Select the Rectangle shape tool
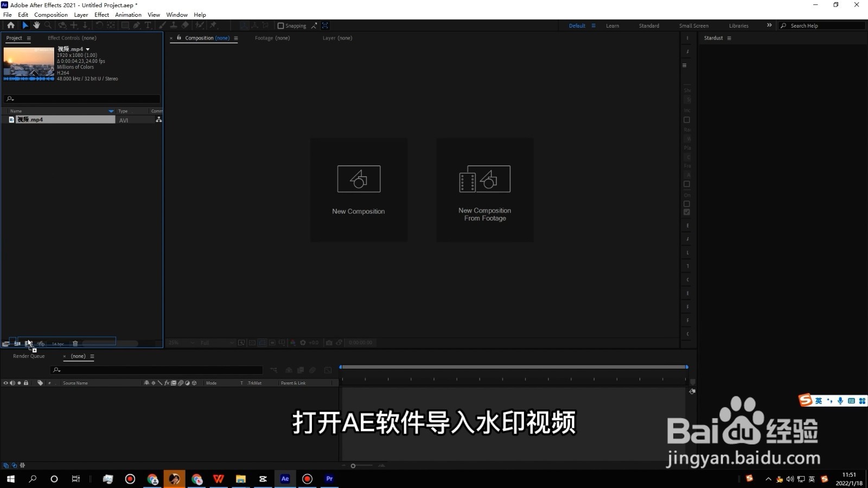The height and width of the screenshot is (488, 868). coord(125,25)
